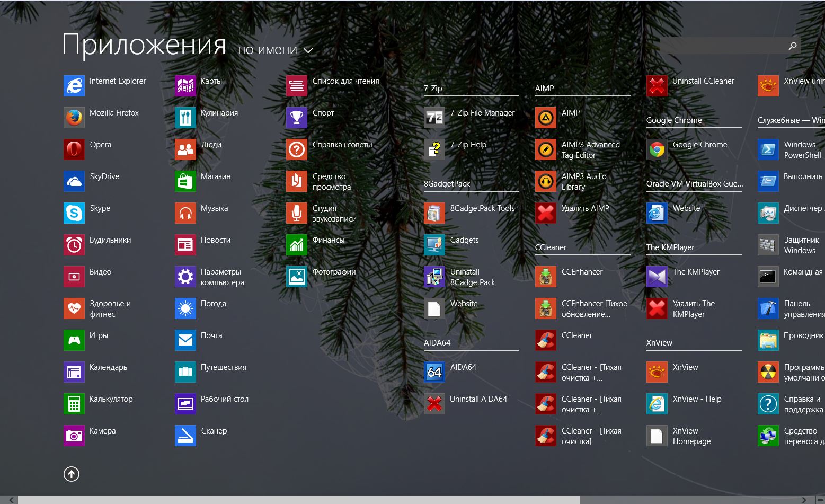Open Параметры компьютера gear icon

pyautogui.click(x=185, y=277)
